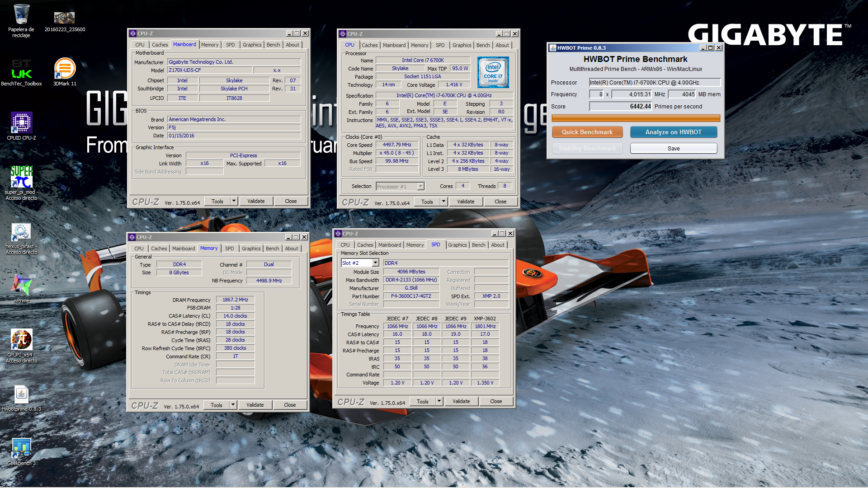Launch wPrime desktop icon
868x488 pixels.
pos(21,289)
